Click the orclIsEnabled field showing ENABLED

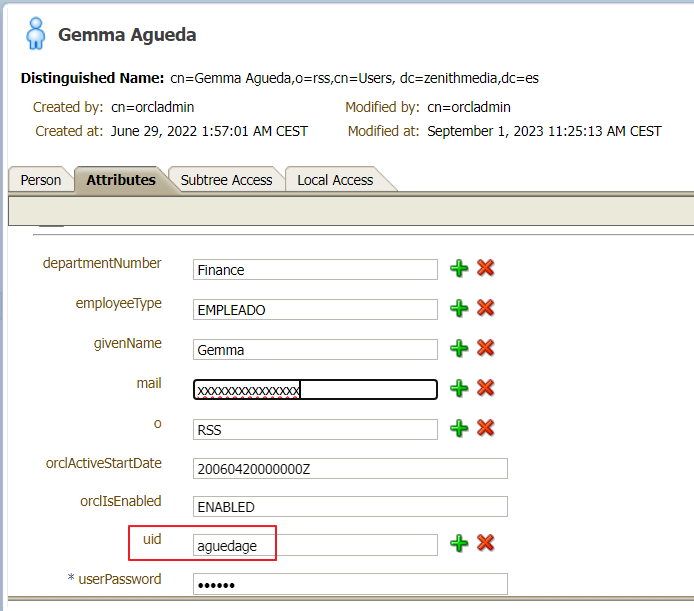pos(350,507)
